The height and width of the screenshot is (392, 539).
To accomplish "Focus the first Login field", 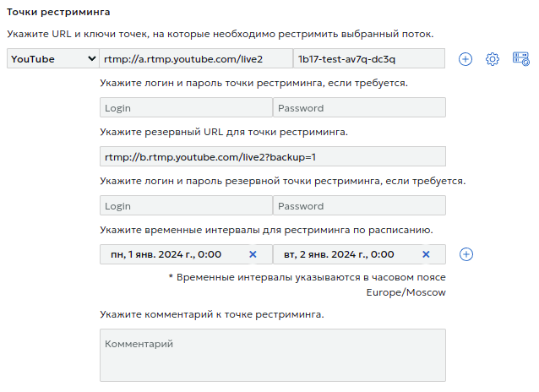I will (185, 108).
